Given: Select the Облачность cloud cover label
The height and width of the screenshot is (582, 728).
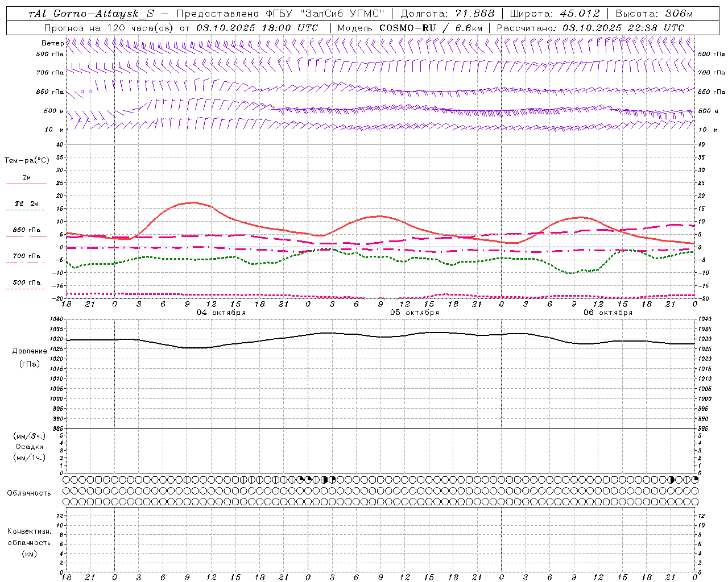Looking at the screenshot, I should click(29, 493).
